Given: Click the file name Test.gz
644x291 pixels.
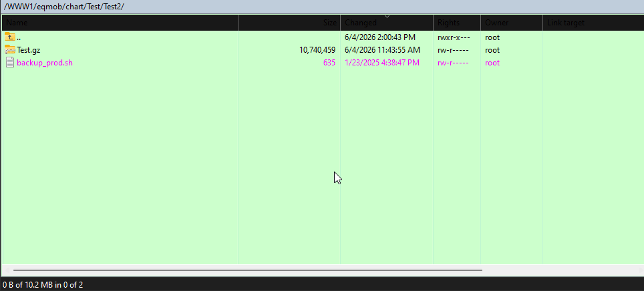Looking at the screenshot, I should coord(28,50).
